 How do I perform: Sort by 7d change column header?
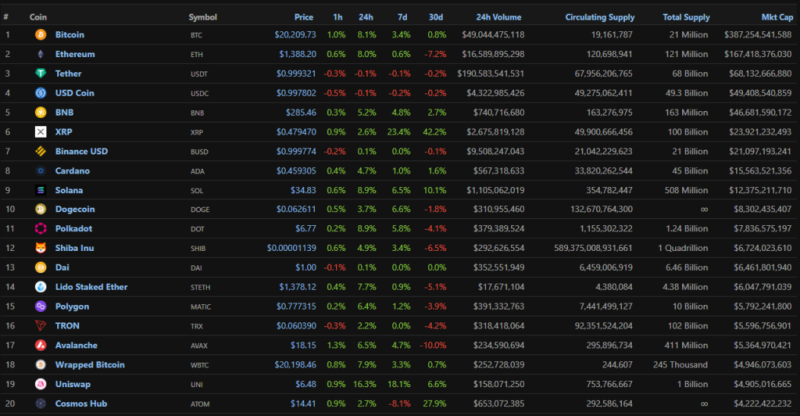(x=401, y=17)
